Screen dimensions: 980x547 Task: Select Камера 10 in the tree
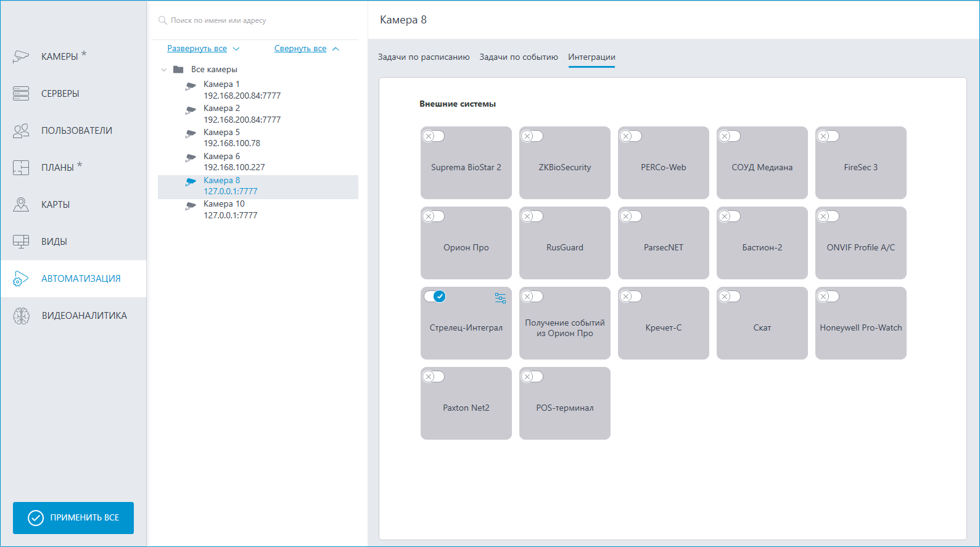[x=258, y=210]
